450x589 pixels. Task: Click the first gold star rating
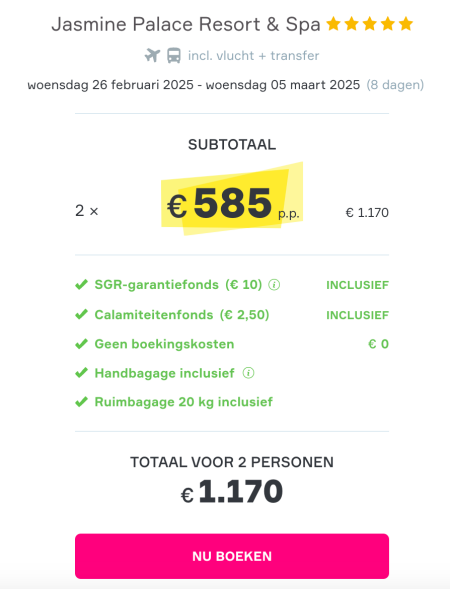333,24
